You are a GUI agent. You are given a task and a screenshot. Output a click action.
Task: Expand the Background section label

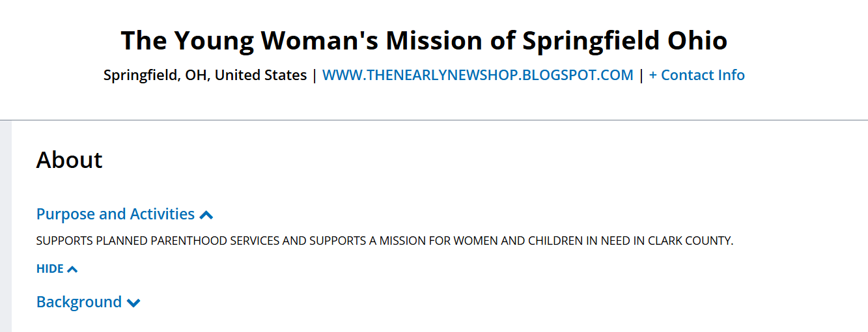(79, 302)
